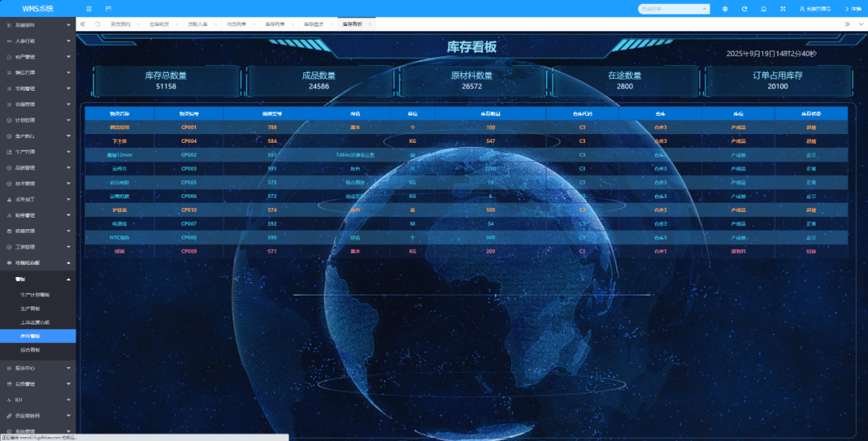The width and height of the screenshot is (868, 441).
Task: Click the CP001 cell in the table
Action: pyautogui.click(x=189, y=127)
